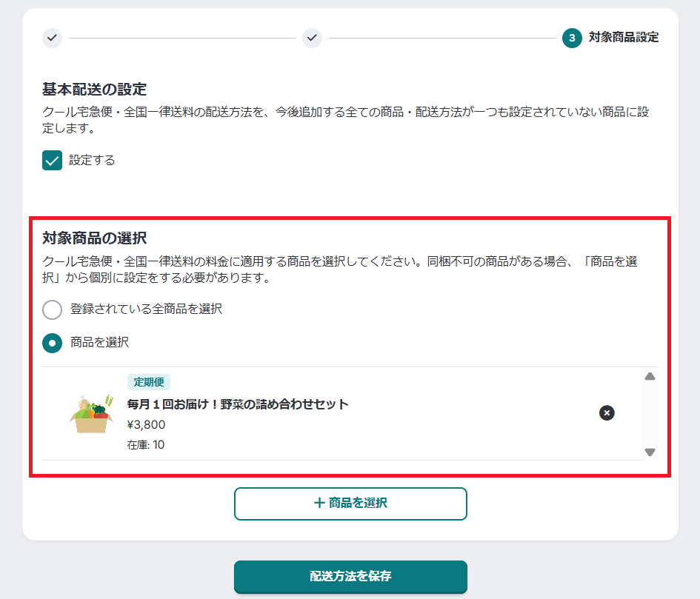Click the 対象商品設定 step label
Viewport: 700px width, 599px height.
coord(623,38)
